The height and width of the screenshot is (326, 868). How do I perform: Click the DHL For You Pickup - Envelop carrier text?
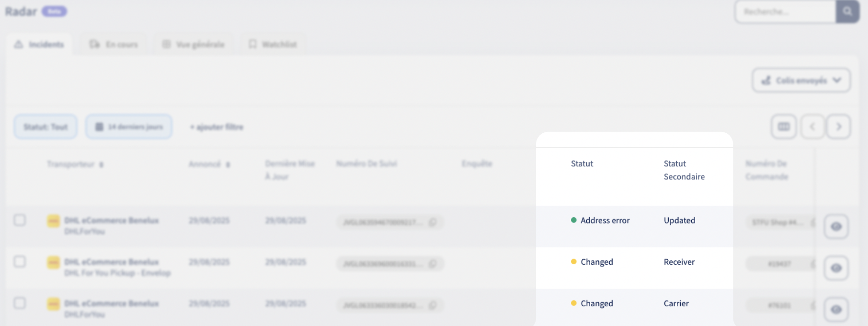point(117,273)
